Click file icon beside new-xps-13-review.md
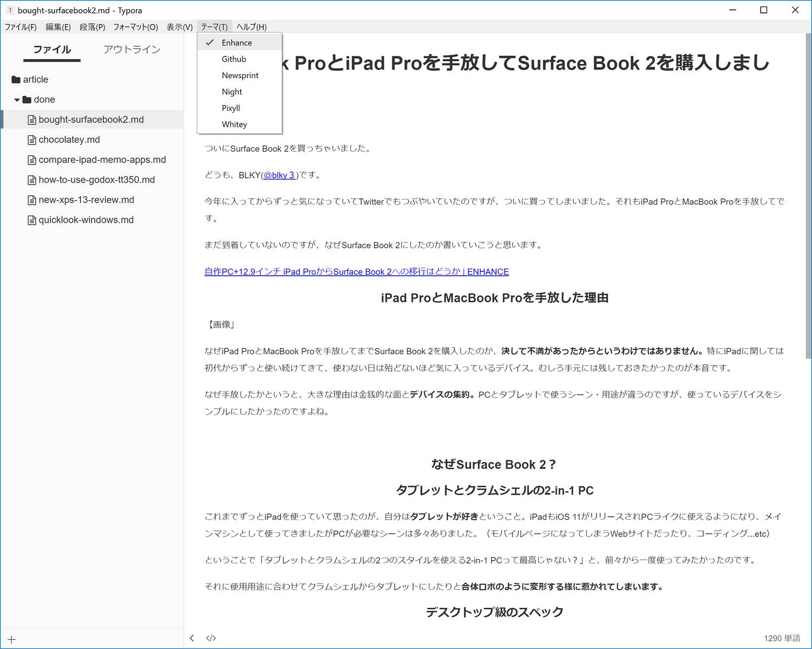812x649 pixels. point(32,200)
